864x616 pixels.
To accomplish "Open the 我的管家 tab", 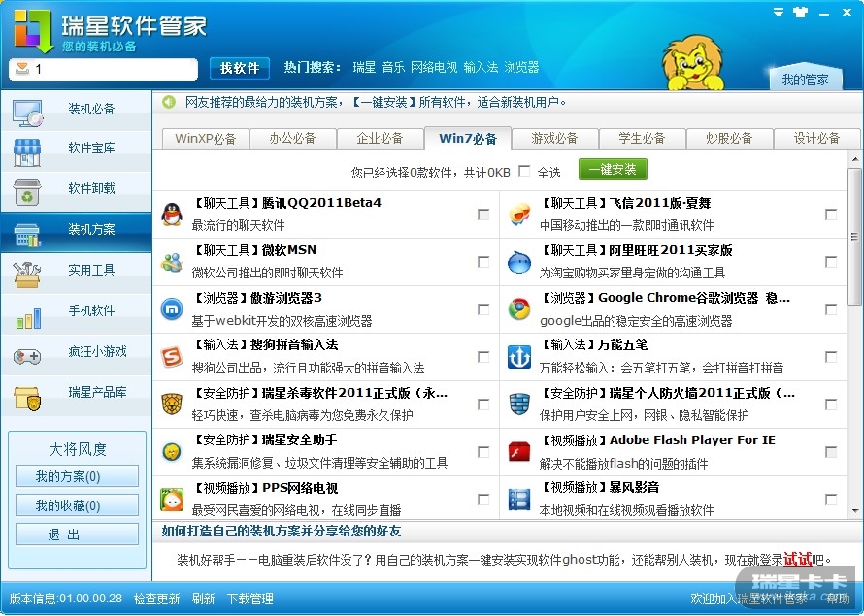I will (805, 80).
